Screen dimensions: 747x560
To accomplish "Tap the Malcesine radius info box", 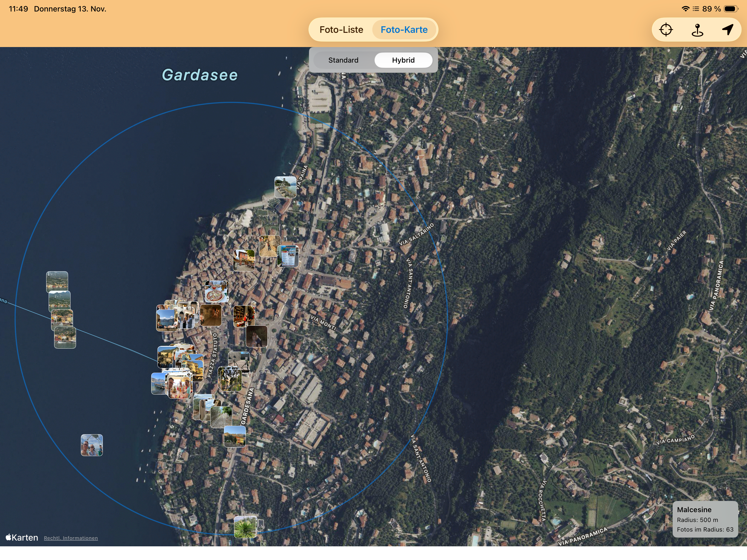I will (705, 519).
